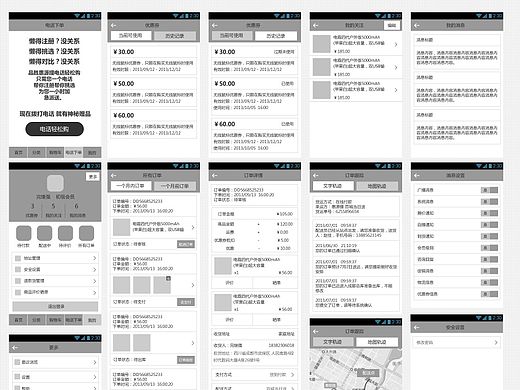The height and width of the screenshot is (390, 520).
Task: Open 修改密码 row chevron on security screen
Action: click(x=496, y=342)
